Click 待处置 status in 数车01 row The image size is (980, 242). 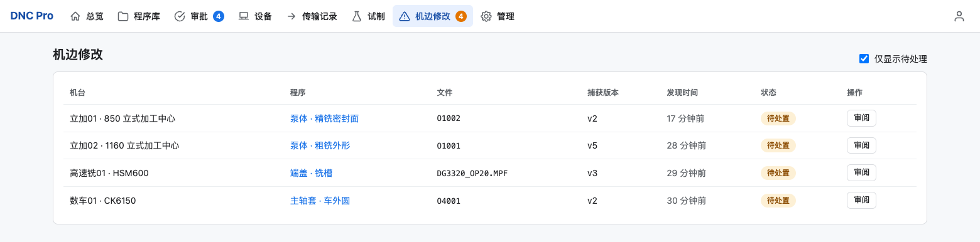point(778,201)
